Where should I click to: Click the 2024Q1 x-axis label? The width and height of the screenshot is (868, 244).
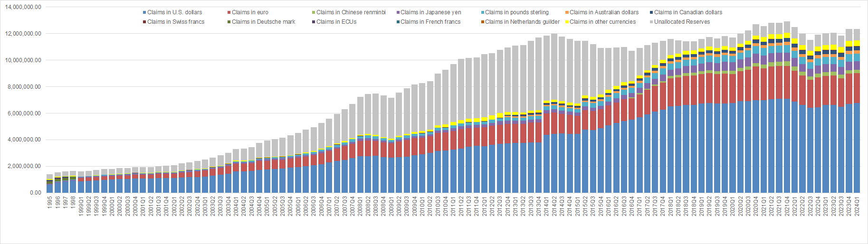(x=857, y=206)
